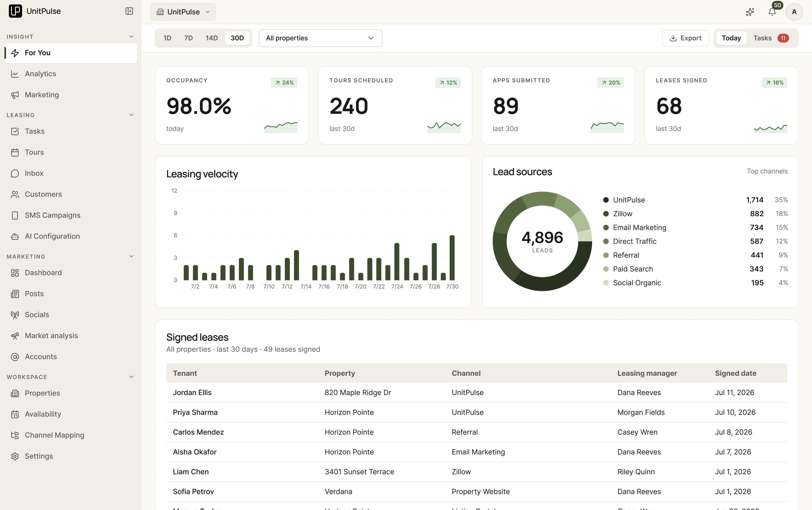Open the user avatar 'A' menu
This screenshot has width=812, height=510.
[x=794, y=12]
